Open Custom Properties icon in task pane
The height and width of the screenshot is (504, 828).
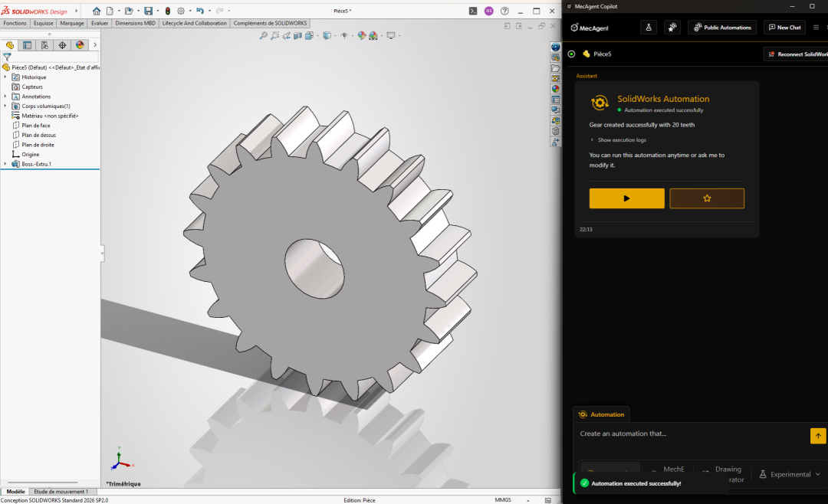[x=556, y=100]
